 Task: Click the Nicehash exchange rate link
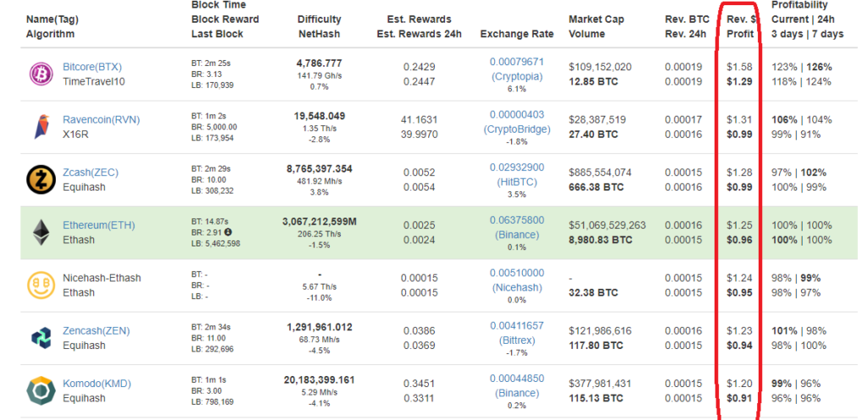516,287
